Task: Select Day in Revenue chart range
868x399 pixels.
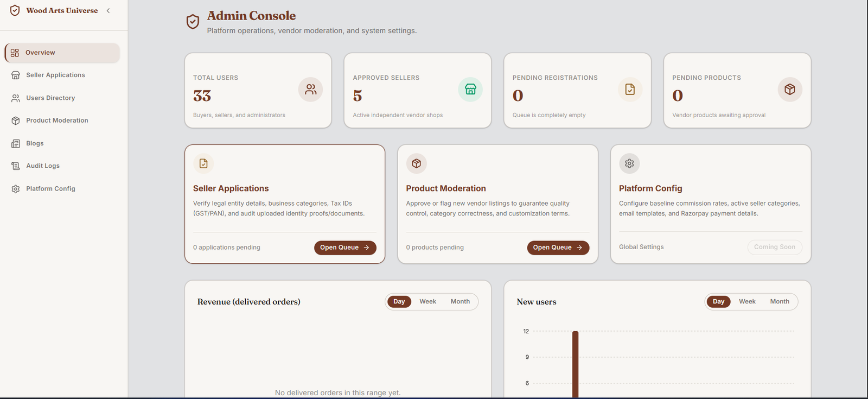Action: pos(399,302)
